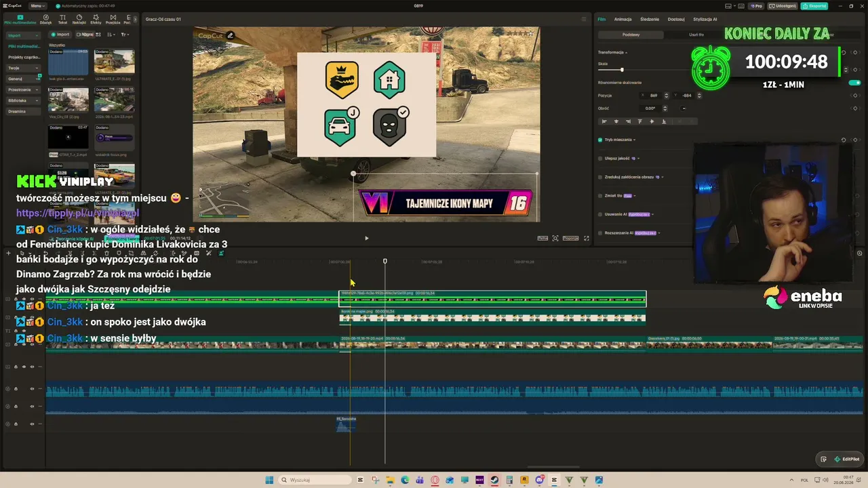Enable the Usuwanie AI checkbox
Viewport: 868px width, 488px height.
pyautogui.click(x=600, y=214)
